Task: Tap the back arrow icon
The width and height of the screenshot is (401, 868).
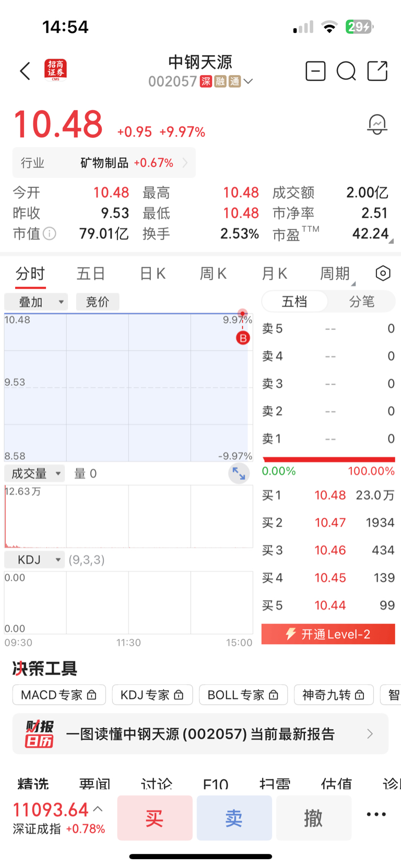Action: (25, 71)
